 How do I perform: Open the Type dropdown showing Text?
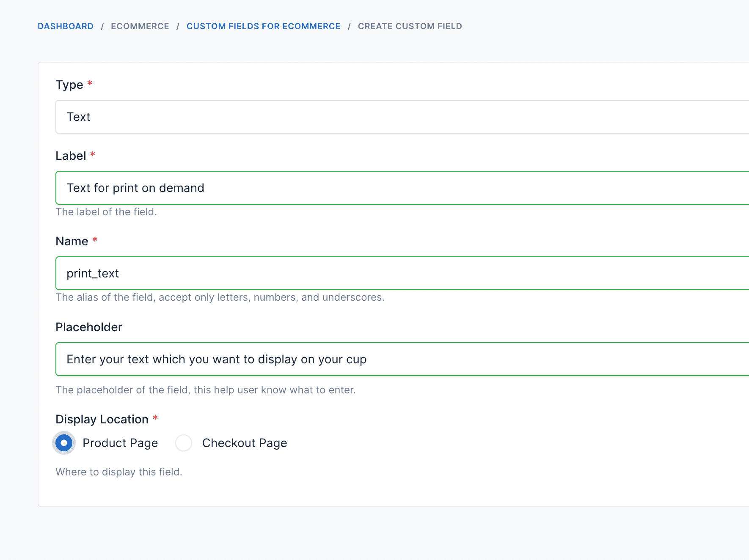(x=402, y=117)
